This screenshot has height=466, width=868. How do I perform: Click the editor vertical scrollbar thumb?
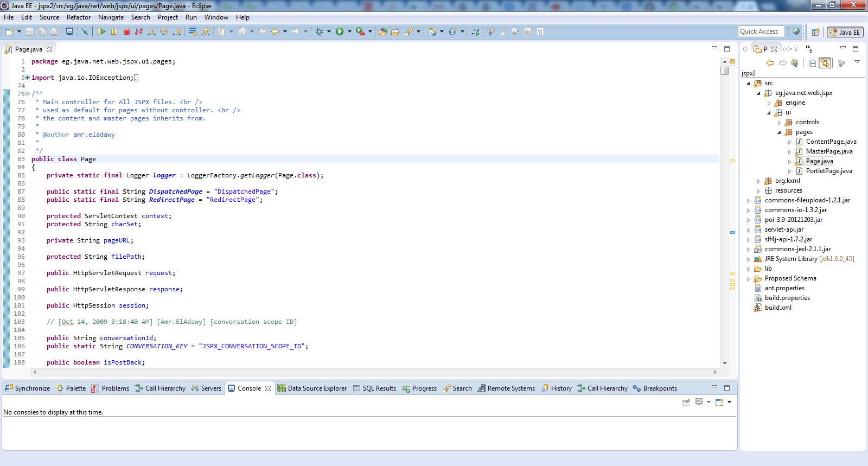(x=725, y=71)
